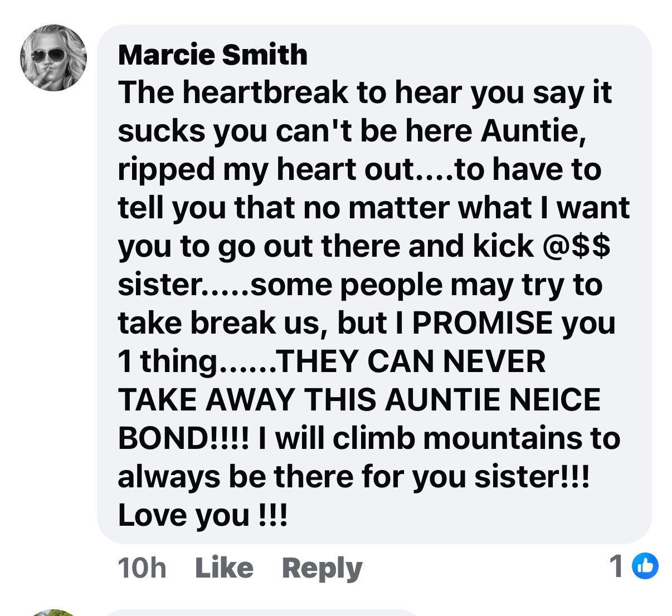The width and height of the screenshot is (672, 616).
Task: Click the blue thumbs-up reaction icon
Action: point(645,566)
